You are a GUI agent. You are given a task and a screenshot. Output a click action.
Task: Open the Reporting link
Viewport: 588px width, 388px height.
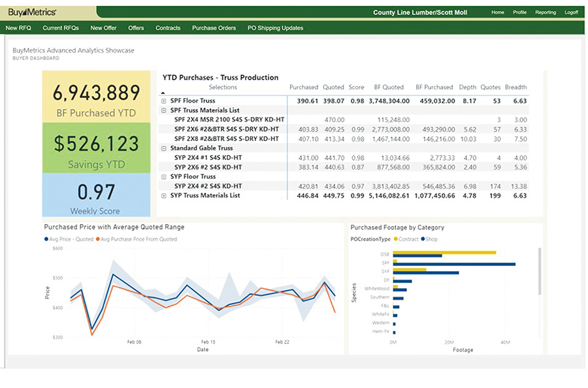pyautogui.click(x=546, y=12)
